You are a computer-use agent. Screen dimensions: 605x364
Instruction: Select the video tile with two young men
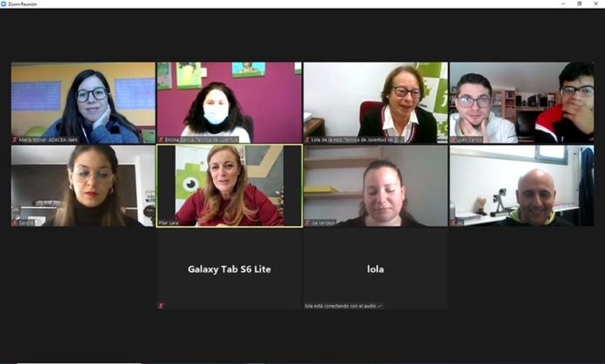522,103
